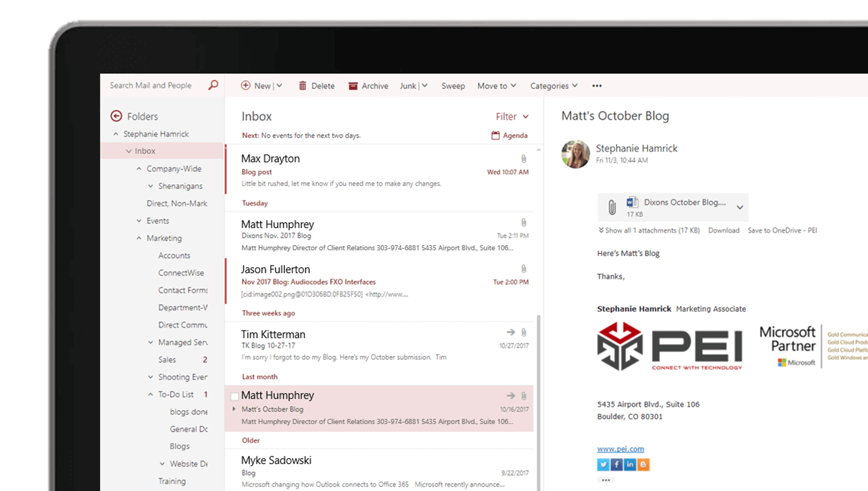Screen dimensions: 868x491
Task: Click the forwarded arrow on Tim Kitterman's message
Action: click(510, 332)
